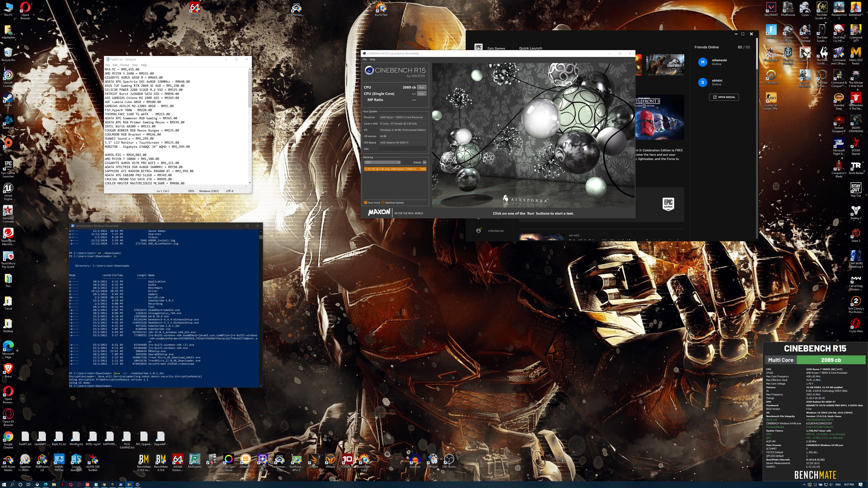Launch PCMark 10 shortcut
This screenshot has height=488, width=868.
pyautogui.click(x=347, y=461)
